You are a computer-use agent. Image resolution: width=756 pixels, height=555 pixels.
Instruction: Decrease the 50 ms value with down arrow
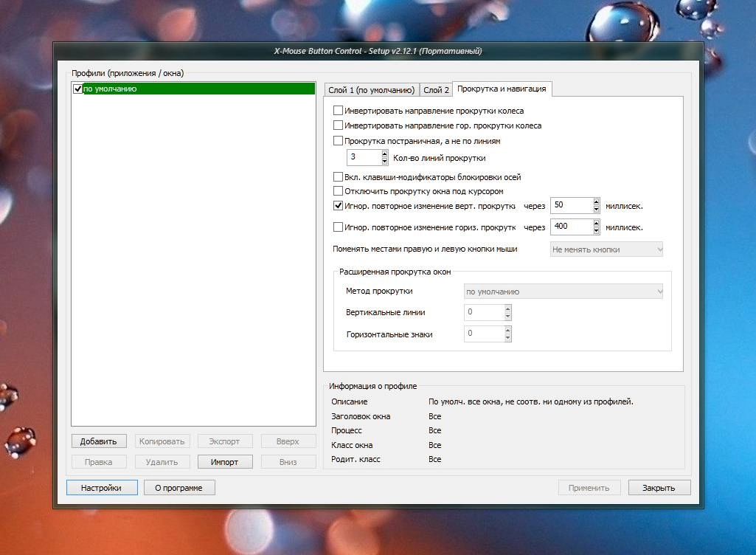[x=597, y=209]
